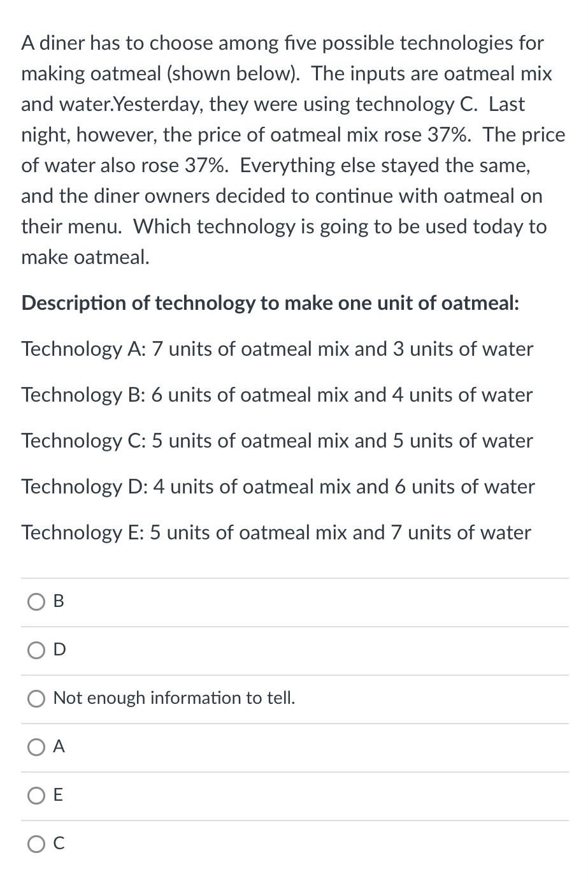Click the label text 'D'

(x=58, y=650)
